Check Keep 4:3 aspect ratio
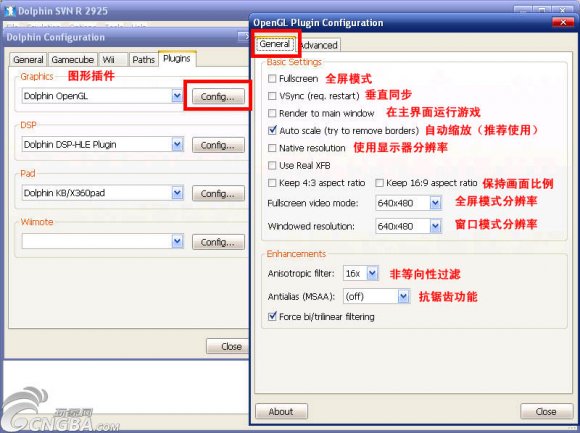The width and height of the screenshot is (580, 433). pos(272,183)
